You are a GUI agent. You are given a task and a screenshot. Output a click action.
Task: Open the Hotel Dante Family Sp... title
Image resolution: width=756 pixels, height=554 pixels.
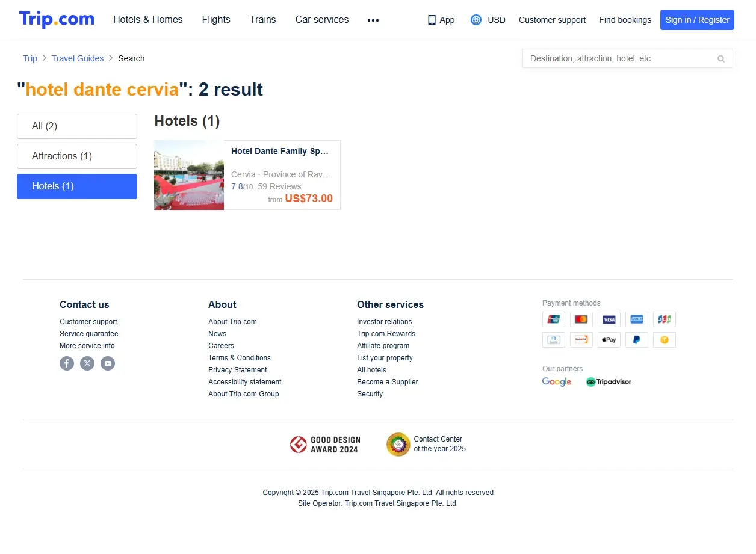coord(280,151)
